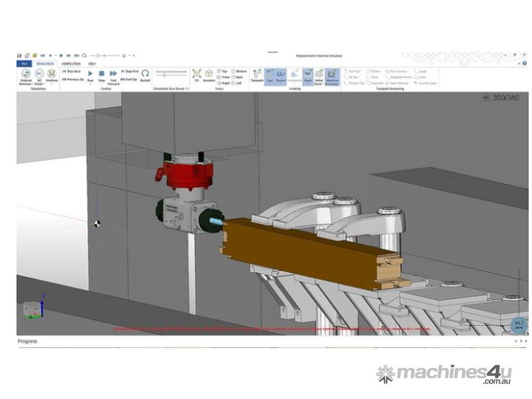Open the File menu tab
Viewport: 532px width, 399px height.
click(24, 63)
